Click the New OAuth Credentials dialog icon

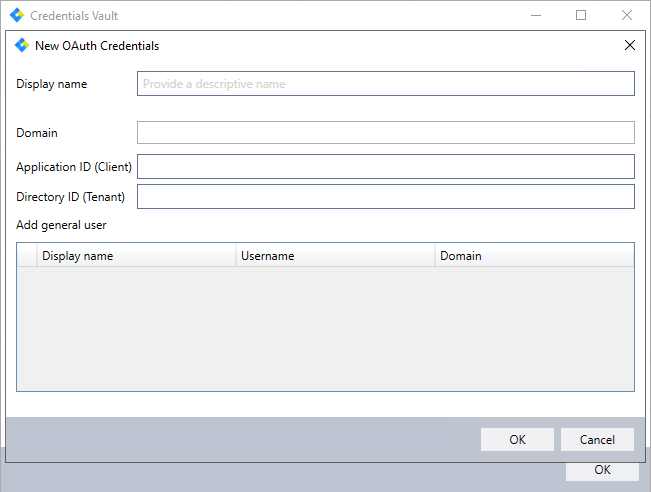(22, 45)
